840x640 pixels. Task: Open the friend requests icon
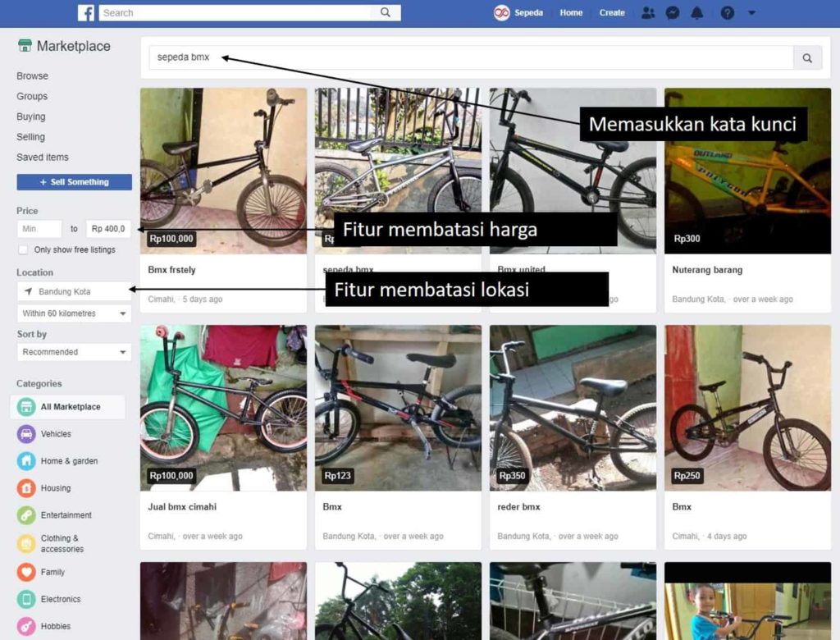coord(648,12)
